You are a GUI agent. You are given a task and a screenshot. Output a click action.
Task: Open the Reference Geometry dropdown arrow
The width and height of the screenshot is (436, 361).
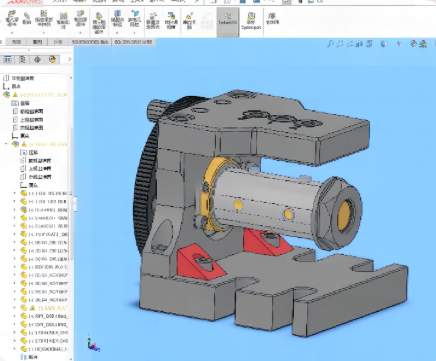pyautogui.click(x=135, y=33)
